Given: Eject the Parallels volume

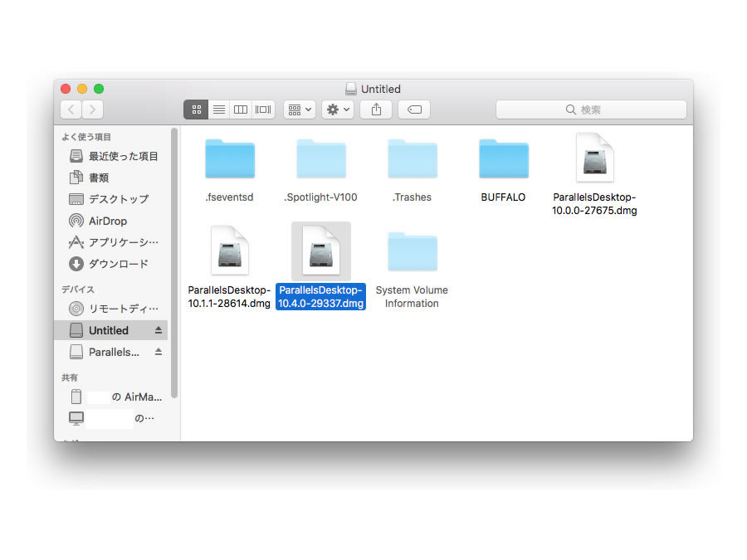Looking at the screenshot, I should 159,352.
